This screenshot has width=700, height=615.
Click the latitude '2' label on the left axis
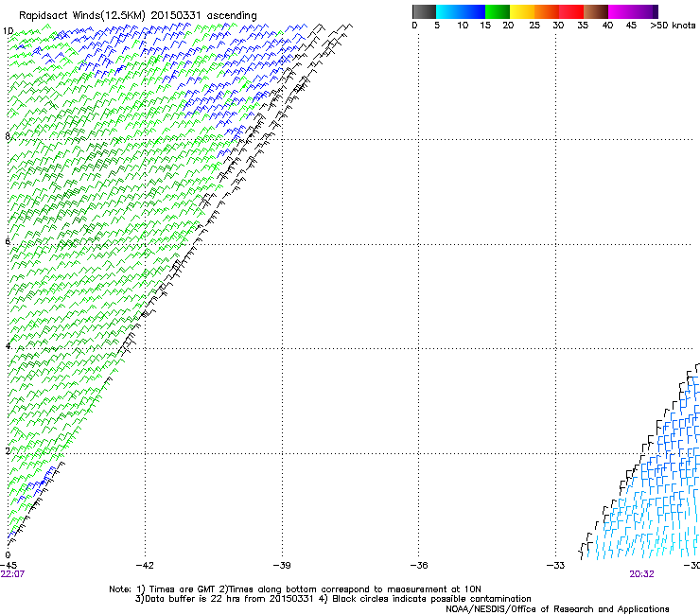coord(8,450)
